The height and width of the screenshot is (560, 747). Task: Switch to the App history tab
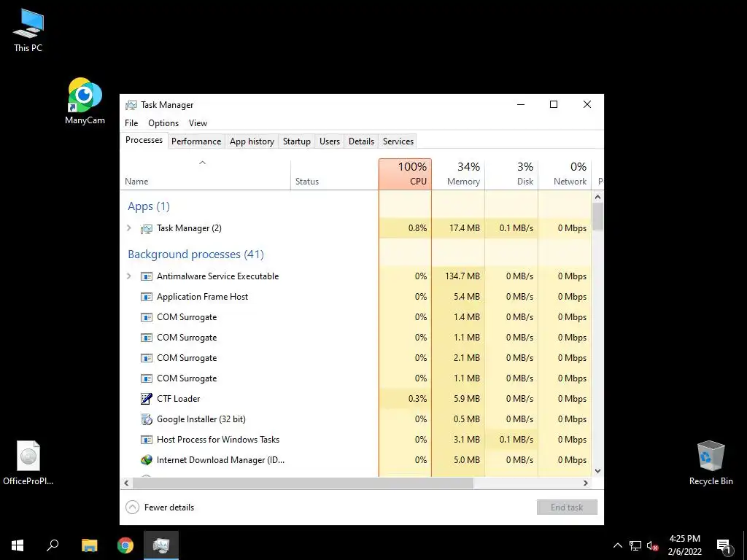[x=252, y=141]
